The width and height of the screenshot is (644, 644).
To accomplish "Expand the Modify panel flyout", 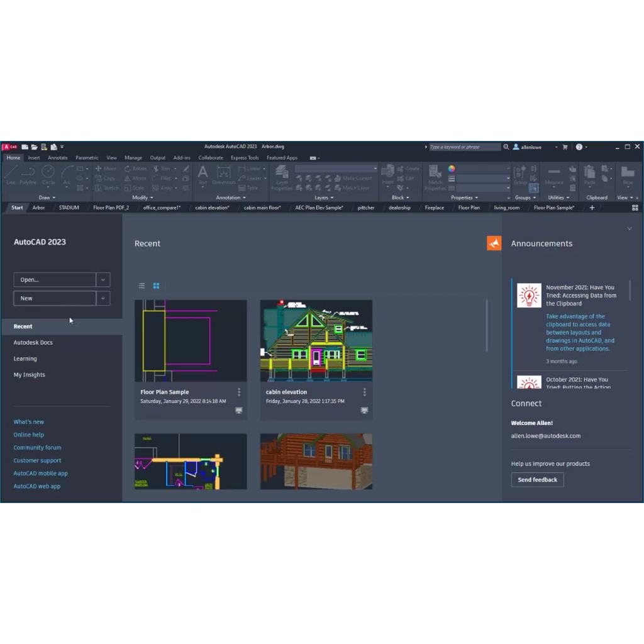I will coord(143,197).
